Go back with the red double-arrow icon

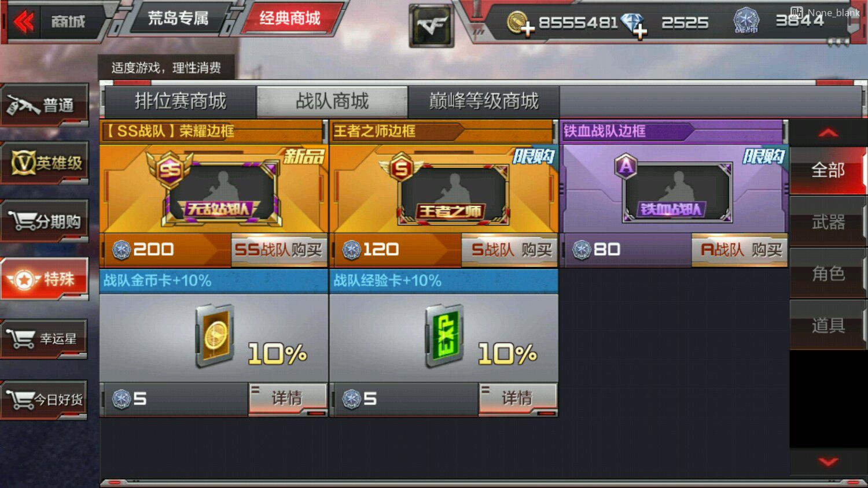pyautogui.click(x=24, y=23)
